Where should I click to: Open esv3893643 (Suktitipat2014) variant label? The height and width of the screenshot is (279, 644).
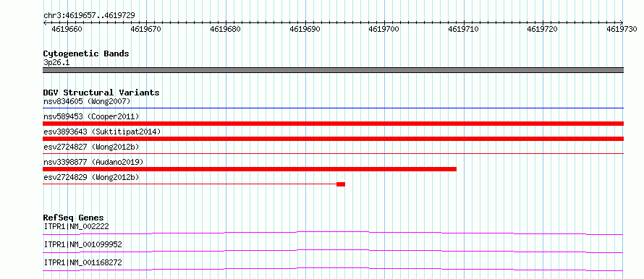click(x=102, y=132)
